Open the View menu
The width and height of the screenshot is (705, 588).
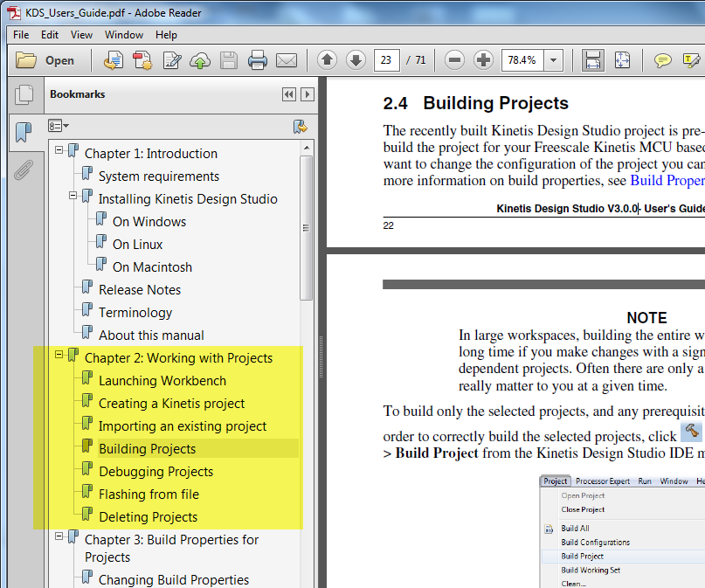[x=81, y=35]
